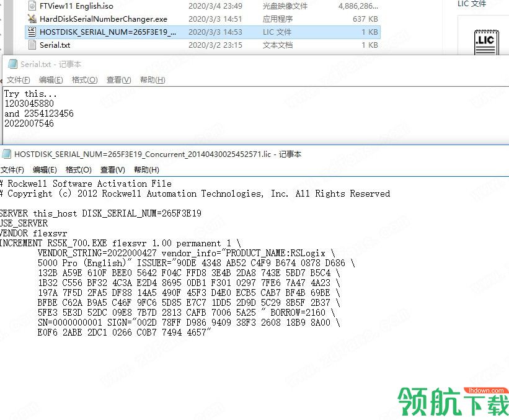509x420 pixels.
Task: Click the Serial.txt Notepad title bar icon
Action: point(12,64)
